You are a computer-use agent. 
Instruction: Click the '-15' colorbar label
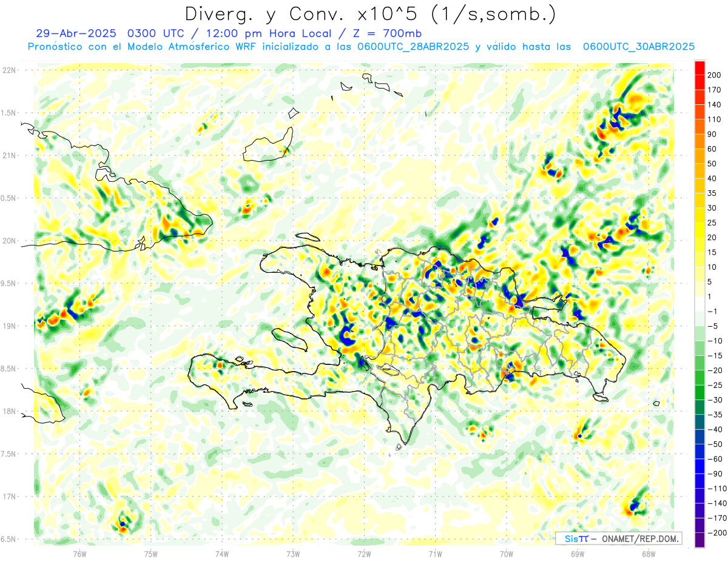(715, 355)
